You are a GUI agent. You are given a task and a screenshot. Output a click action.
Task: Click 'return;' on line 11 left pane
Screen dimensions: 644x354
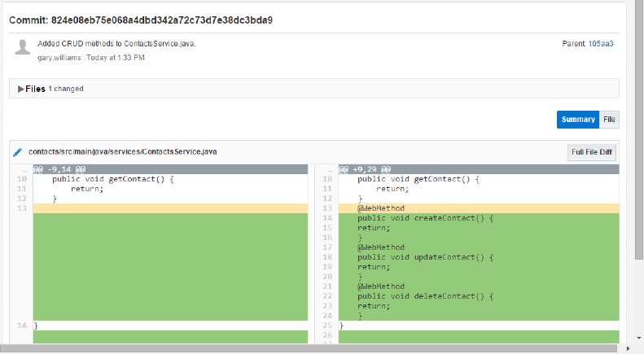[x=87, y=189]
